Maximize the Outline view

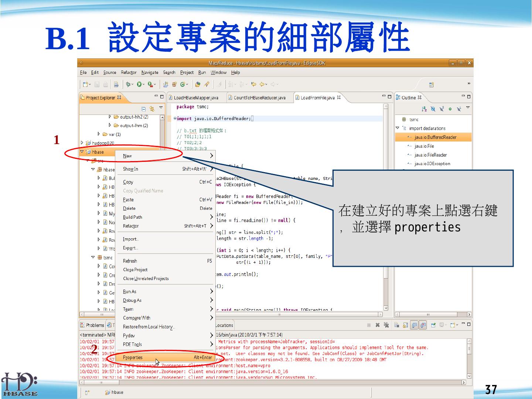point(469,96)
